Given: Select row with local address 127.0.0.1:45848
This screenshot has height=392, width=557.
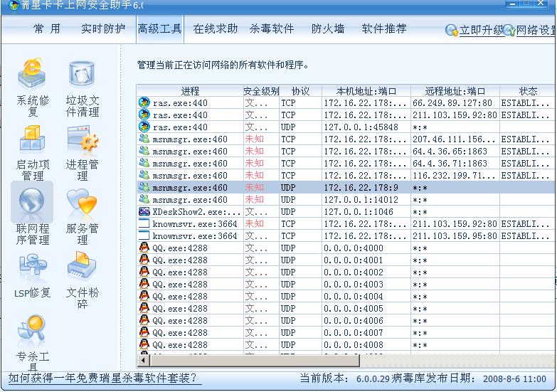Looking at the screenshot, I should click(346, 127).
